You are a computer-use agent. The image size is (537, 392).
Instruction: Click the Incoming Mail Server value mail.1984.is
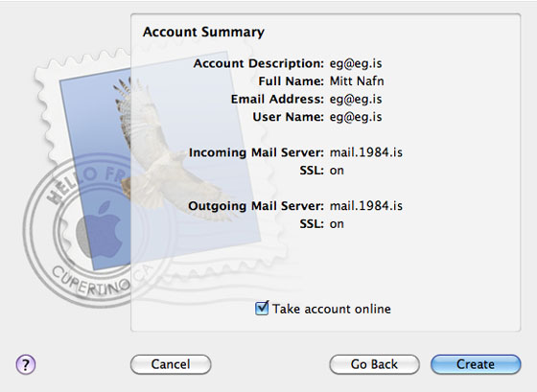tap(366, 152)
